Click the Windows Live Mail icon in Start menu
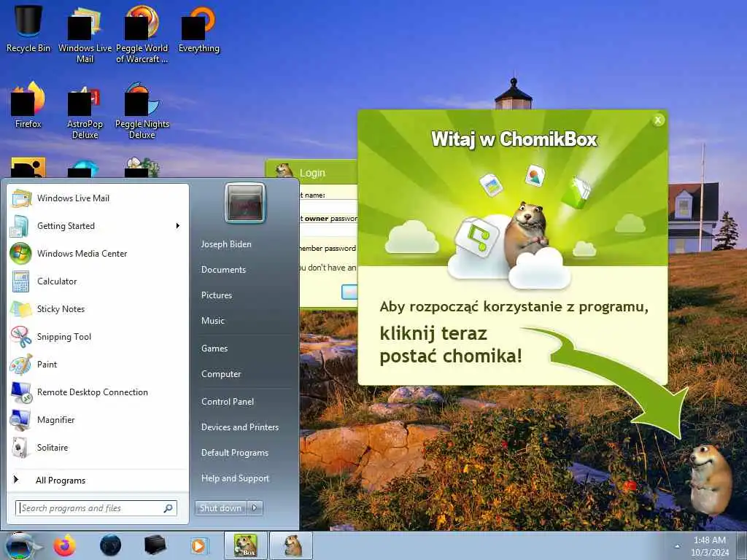The image size is (747, 560). tap(21, 198)
